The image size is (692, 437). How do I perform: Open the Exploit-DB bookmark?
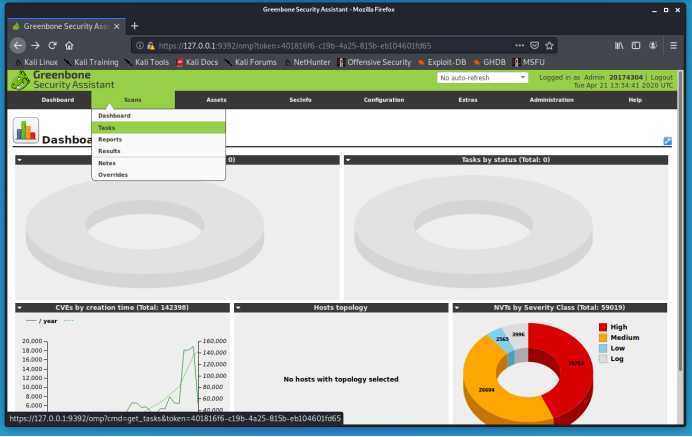pos(442,62)
